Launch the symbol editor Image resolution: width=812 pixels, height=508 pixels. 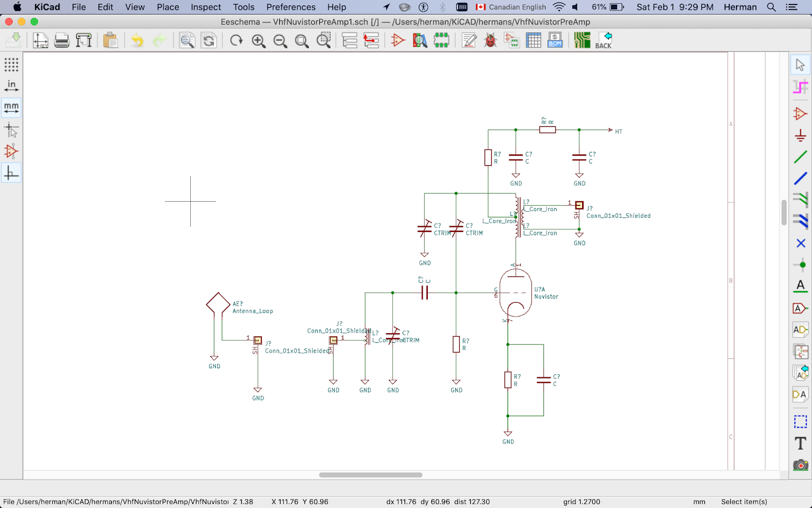click(x=398, y=40)
